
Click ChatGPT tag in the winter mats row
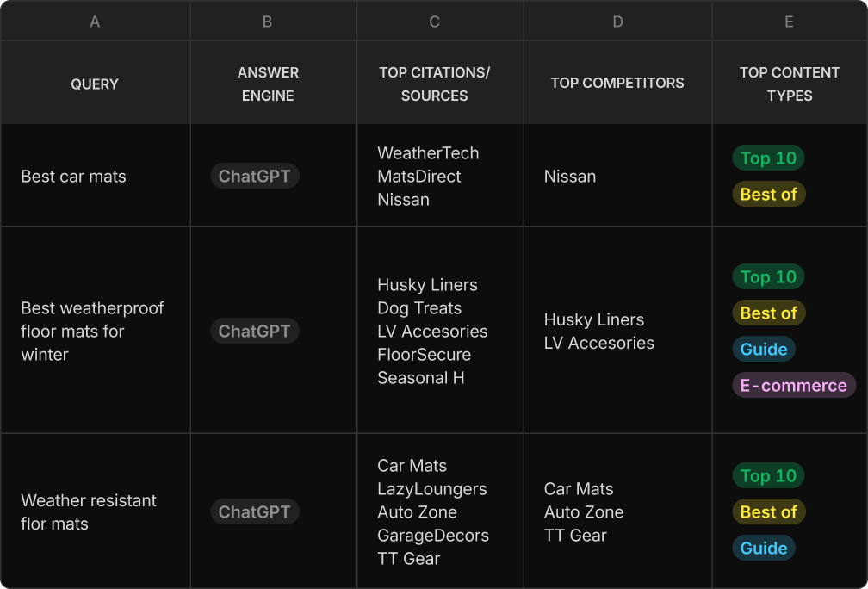pyautogui.click(x=255, y=331)
